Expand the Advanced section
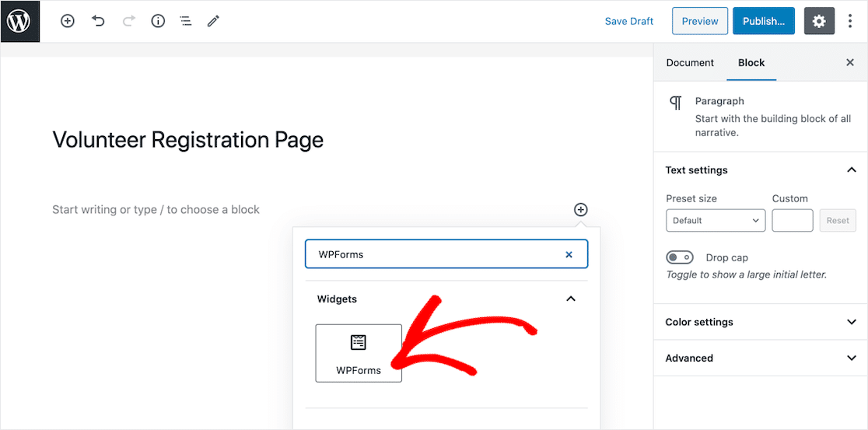The width and height of the screenshot is (868, 430). [761, 358]
